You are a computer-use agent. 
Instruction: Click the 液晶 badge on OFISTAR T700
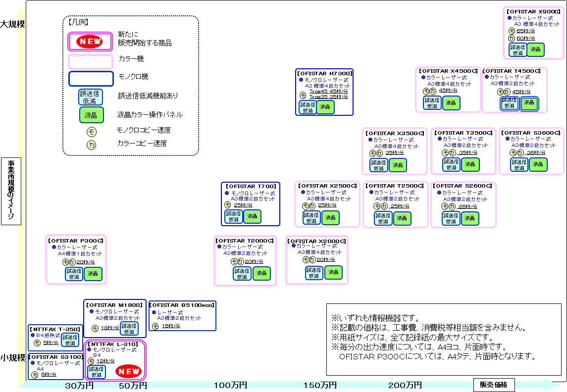point(252,216)
